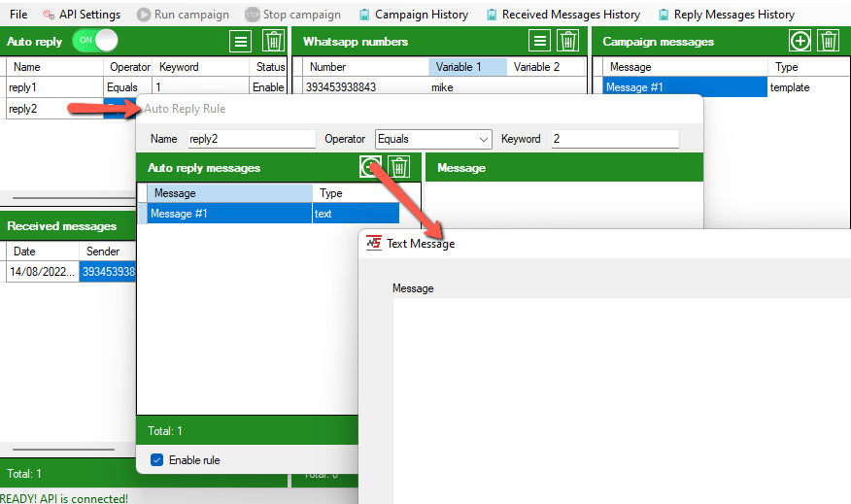This screenshot has height=504, width=851.
Task: Expand the Operator dropdown
Action: pyautogui.click(x=483, y=139)
